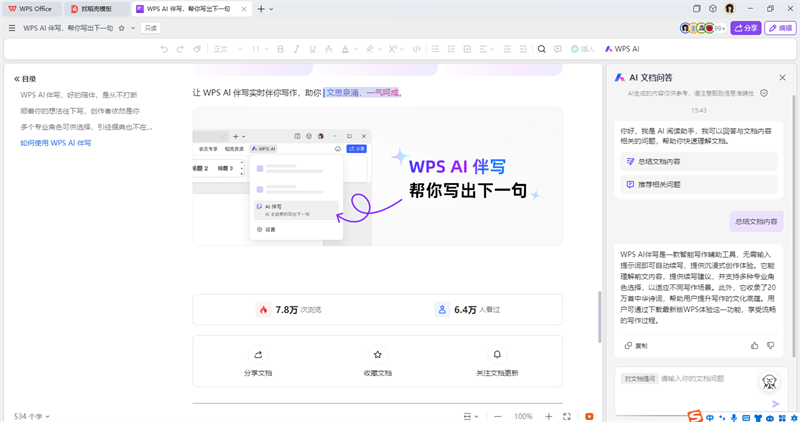Image resolution: width=800 pixels, height=422 pixels.
Task: Apply numbered list
Action: pos(451,49)
